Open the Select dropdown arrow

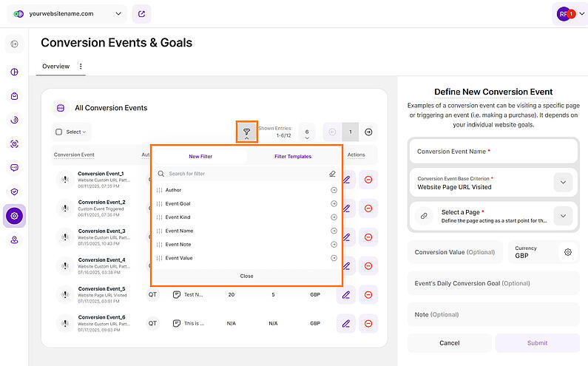(84, 132)
